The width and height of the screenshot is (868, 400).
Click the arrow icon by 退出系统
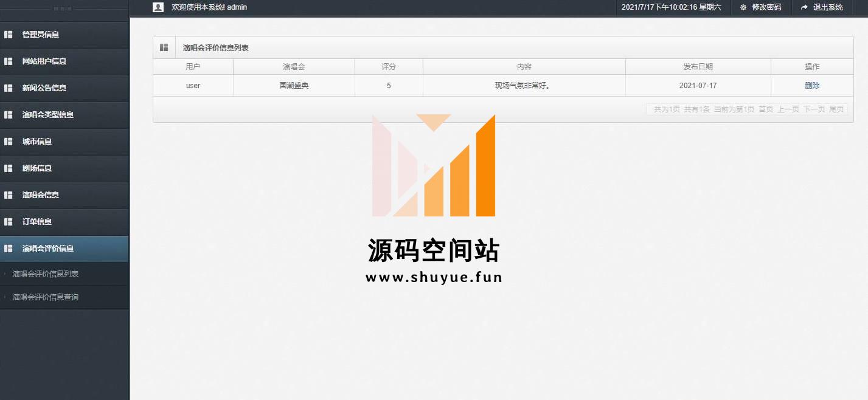pyautogui.click(x=804, y=7)
